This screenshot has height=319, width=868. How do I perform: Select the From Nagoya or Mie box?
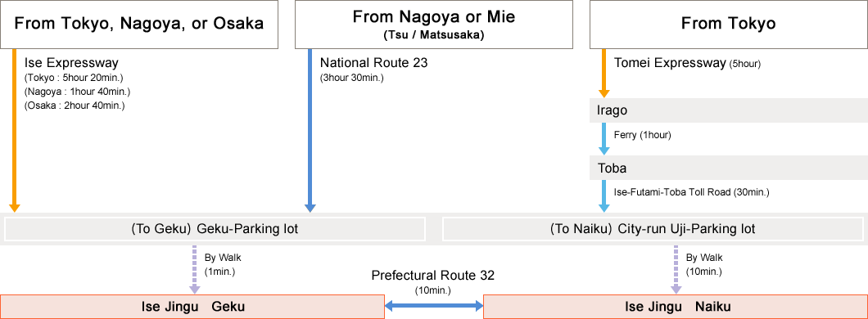[x=433, y=25]
